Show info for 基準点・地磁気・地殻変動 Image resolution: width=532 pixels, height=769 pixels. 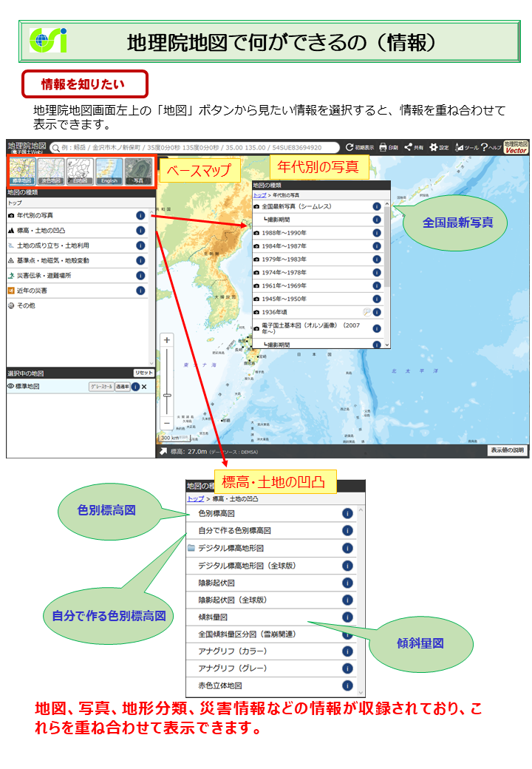point(140,260)
